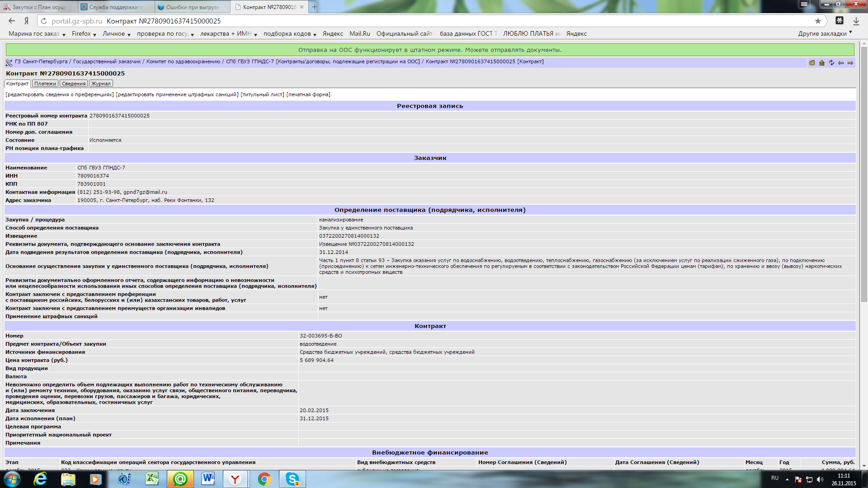Click the yellow folder icon in portal toolbar
Image resolution: width=868 pixels, height=488 pixels.
pyautogui.click(x=812, y=63)
